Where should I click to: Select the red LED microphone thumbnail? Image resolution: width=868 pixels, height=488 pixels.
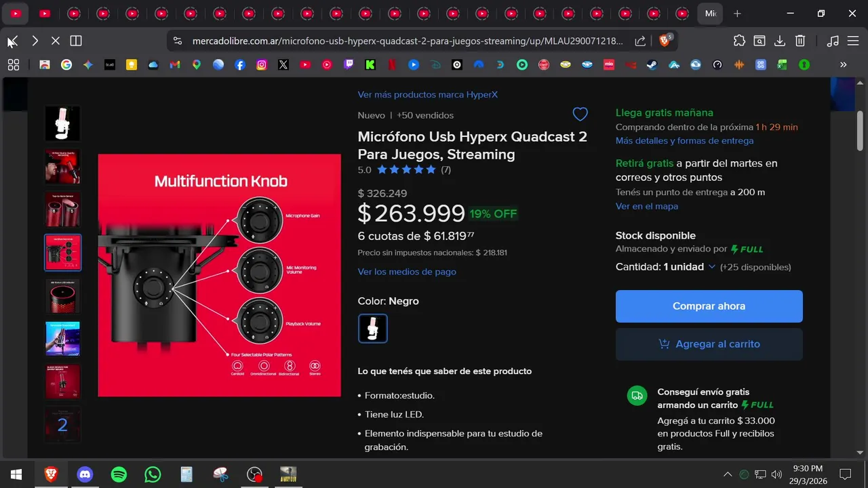point(62,296)
